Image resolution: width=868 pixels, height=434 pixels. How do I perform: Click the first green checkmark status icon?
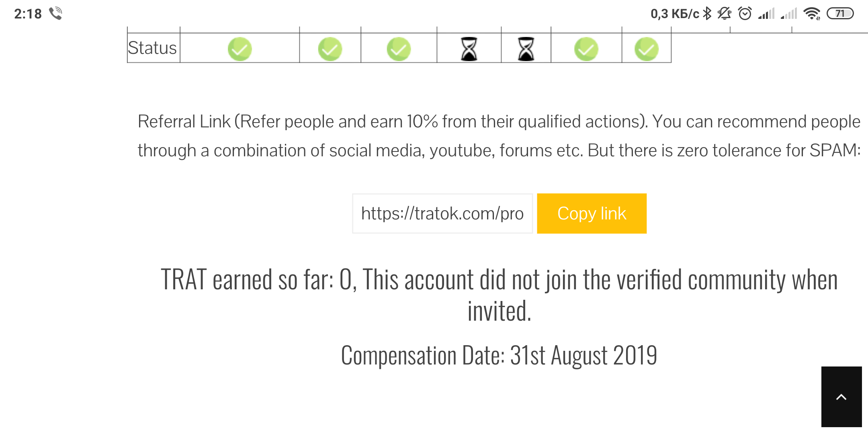tap(240, 49)
